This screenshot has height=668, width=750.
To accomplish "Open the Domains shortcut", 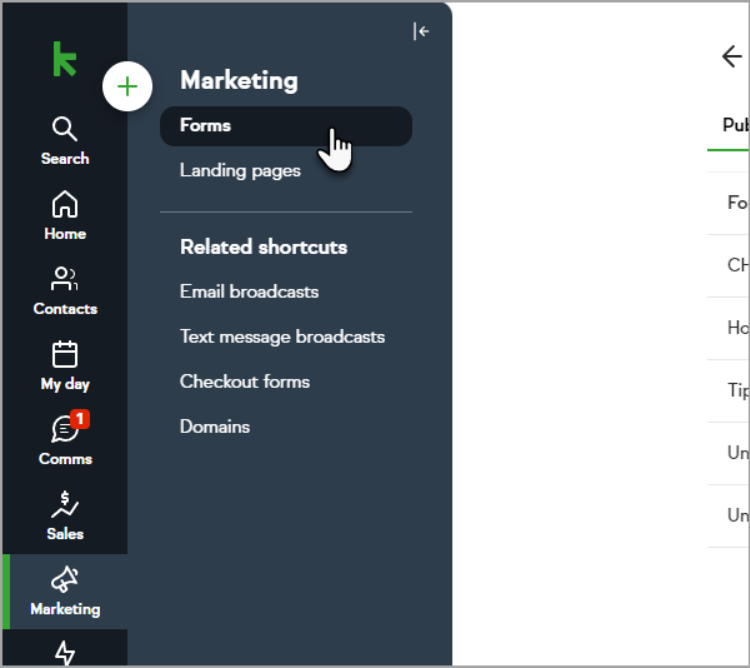I will [215, 427].
